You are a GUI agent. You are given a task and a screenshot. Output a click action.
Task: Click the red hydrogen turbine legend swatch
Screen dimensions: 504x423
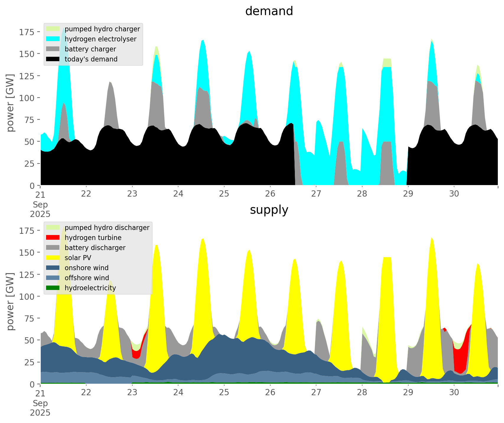[x=53, y=238]
